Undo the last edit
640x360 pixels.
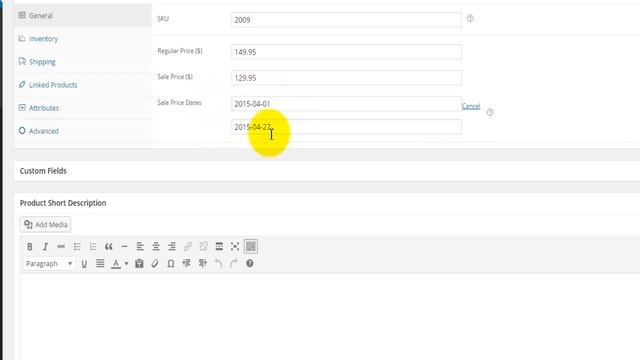(x=218, y=264)
